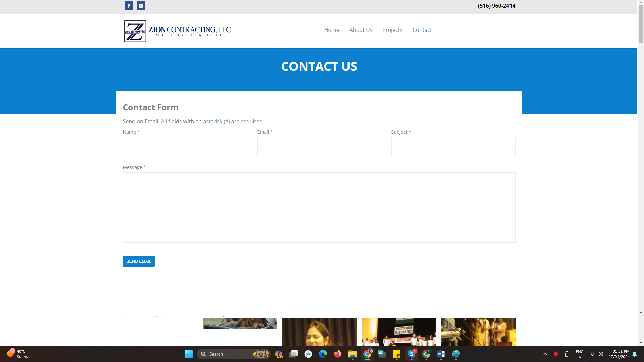Screen dimensions: 644x362
Task: Click the Windows Start button
Action: [189, 354]
